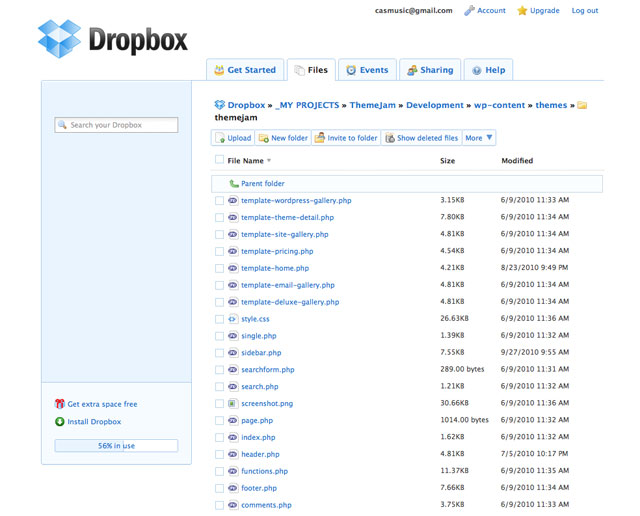
Task: Click the Dropbox logo icon
Action: pyautogui.click(x=59, y=39)
